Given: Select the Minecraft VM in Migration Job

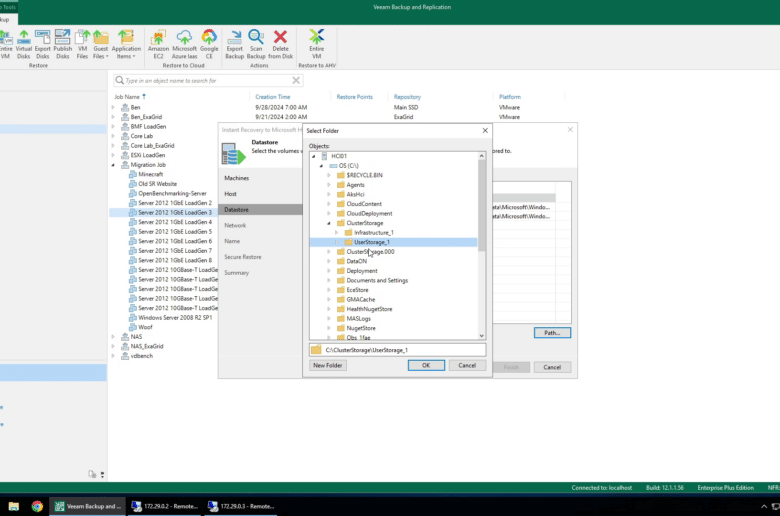Looking at the screenshot, I should (x=150, y=174).
